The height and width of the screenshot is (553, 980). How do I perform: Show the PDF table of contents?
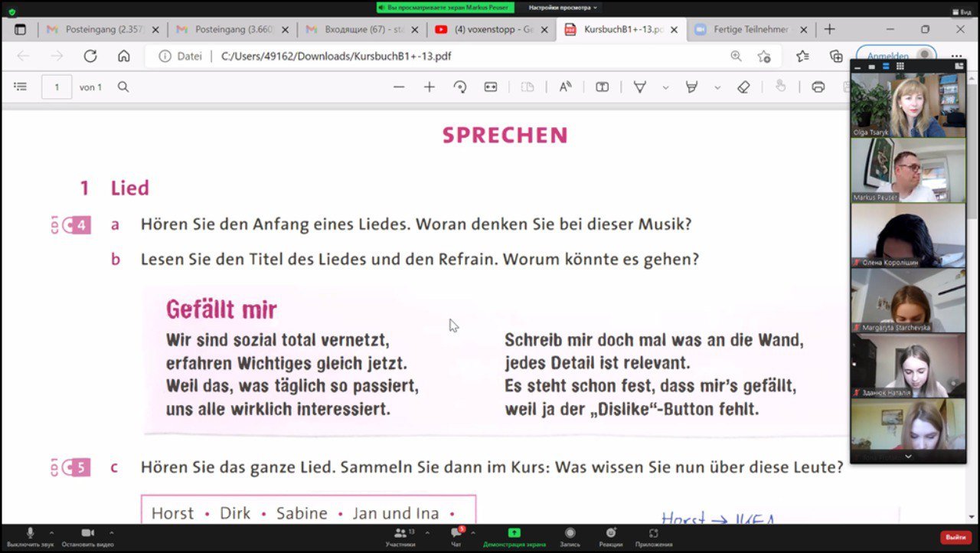pyautogui.click(x=21, y=87)
